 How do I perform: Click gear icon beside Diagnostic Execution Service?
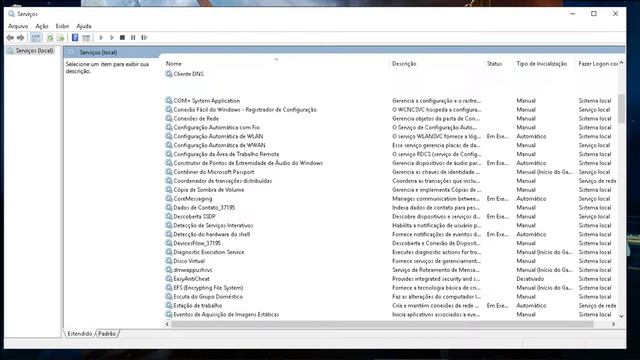pos(169,252)
